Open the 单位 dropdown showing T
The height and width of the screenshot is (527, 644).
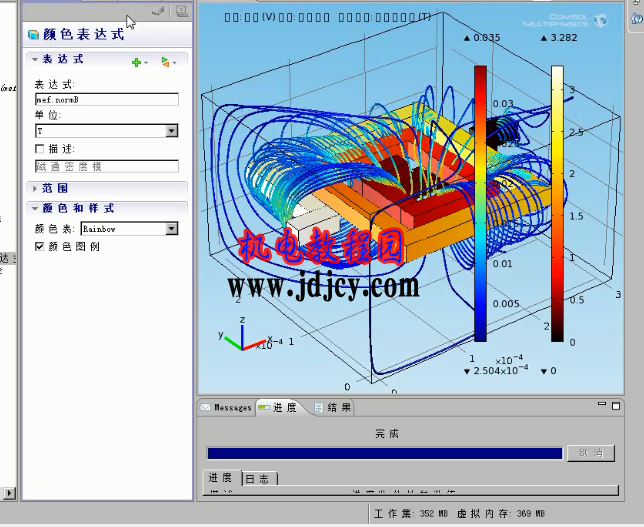coord(171,131)
